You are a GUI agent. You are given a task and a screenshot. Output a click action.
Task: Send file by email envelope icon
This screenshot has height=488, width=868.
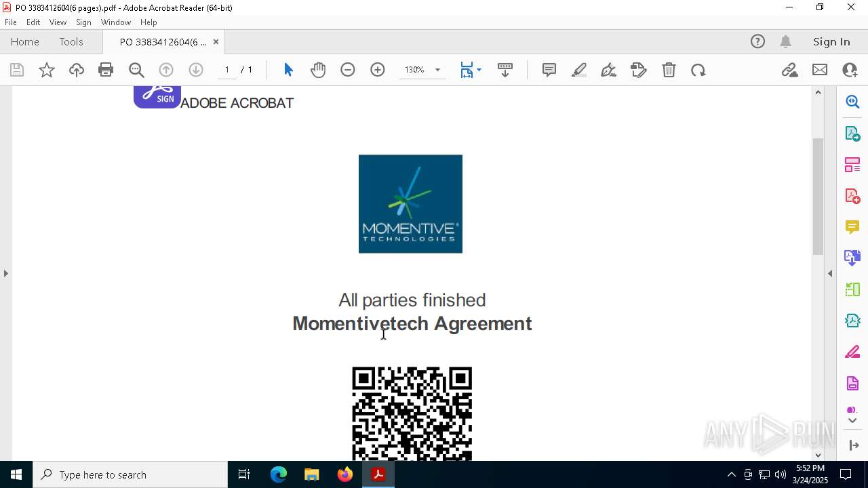[820, 70]
